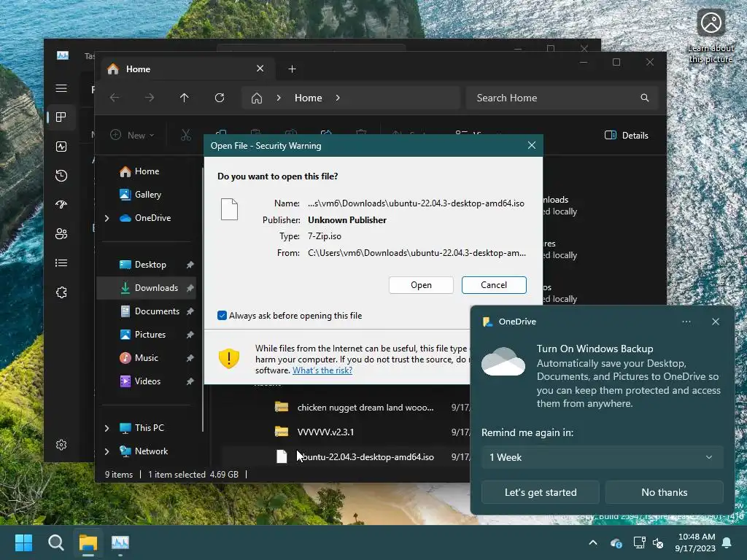Screen dimensions: 747x560
Task: Click Learn about this picture desktop icon
Action: pos(711,36)
